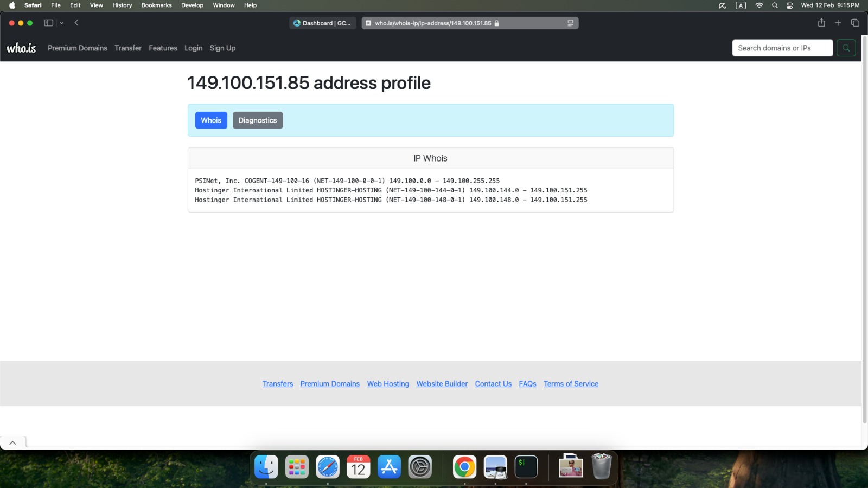The width and height of the screenshot is (868, 488).
Task: Expand the bottom-left up-chevron panel
Action: (x=13, y=442)
